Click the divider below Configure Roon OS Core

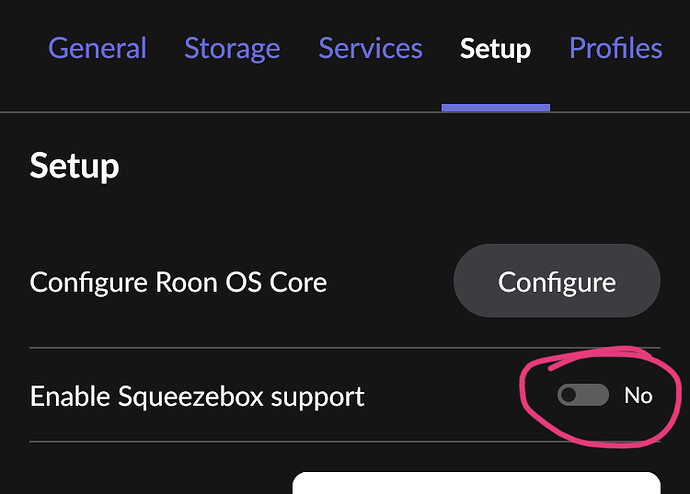pos(250,348)
